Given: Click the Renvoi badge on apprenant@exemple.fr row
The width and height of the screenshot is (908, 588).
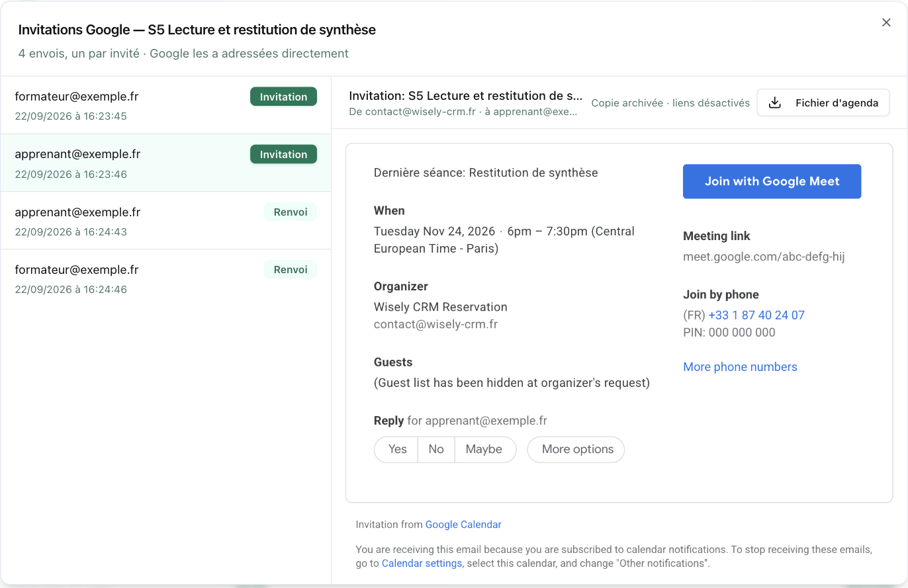Looking at the screenshot, I should click(x=291, y=212).
